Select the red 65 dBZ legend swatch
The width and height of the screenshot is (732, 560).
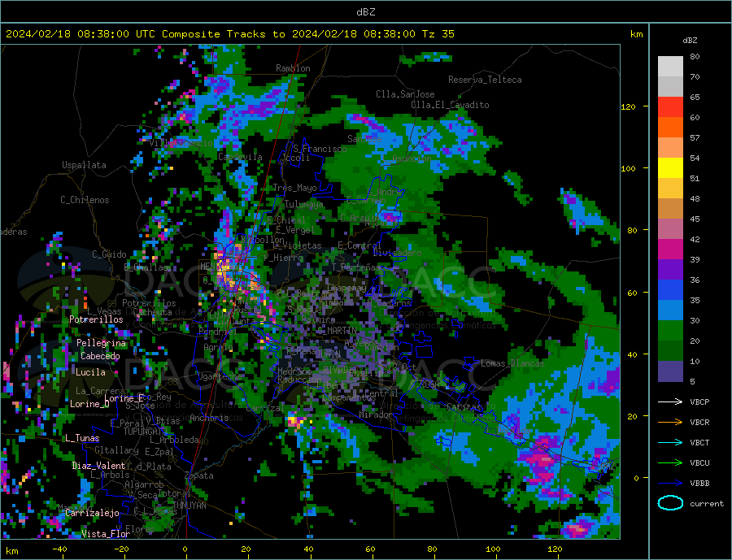(670, 106)
